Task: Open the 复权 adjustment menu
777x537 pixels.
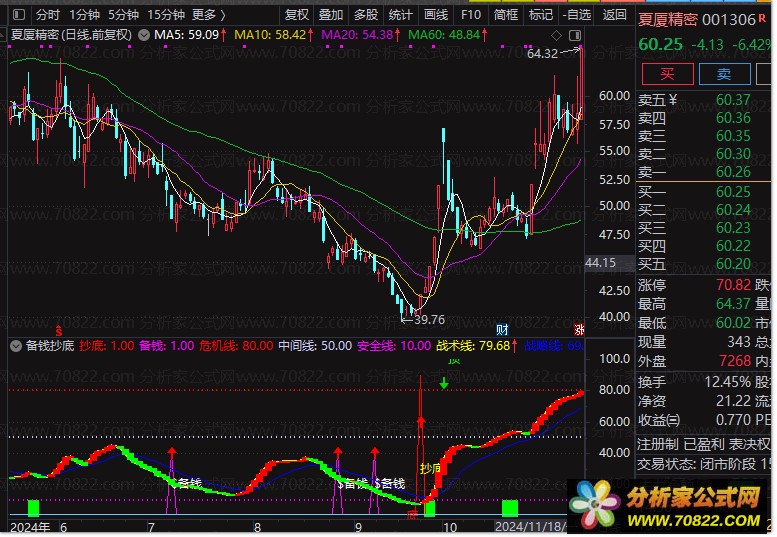Action: pos(296,15)
